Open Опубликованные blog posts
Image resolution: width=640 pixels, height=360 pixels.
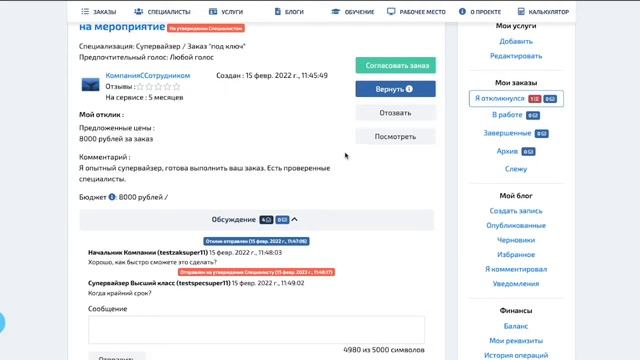point(516,225)
